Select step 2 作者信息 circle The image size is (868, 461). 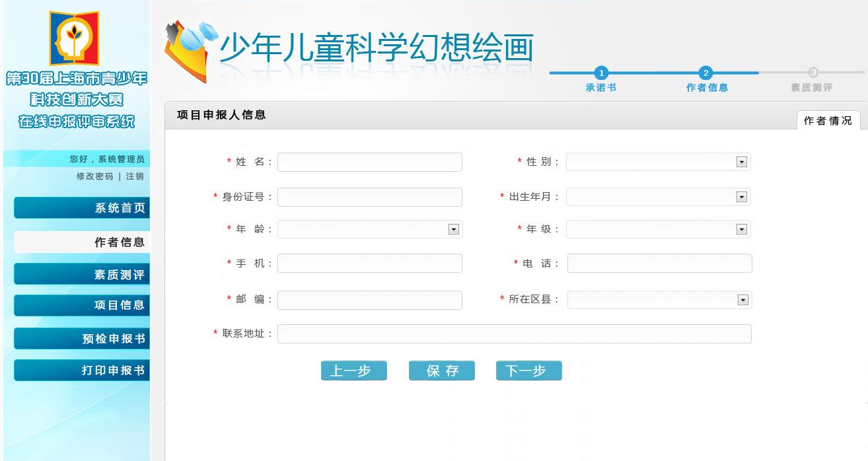[705, 73]
